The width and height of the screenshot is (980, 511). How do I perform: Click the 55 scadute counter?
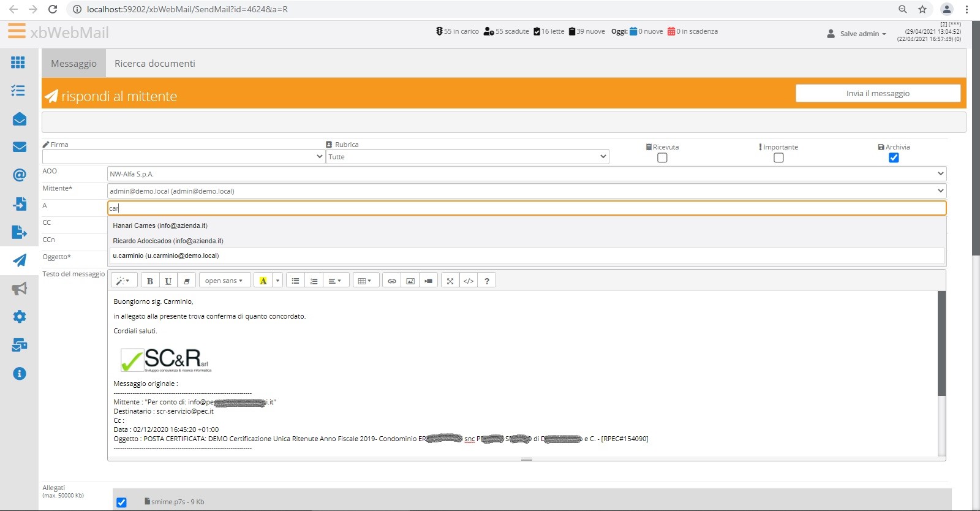(507, 31)
